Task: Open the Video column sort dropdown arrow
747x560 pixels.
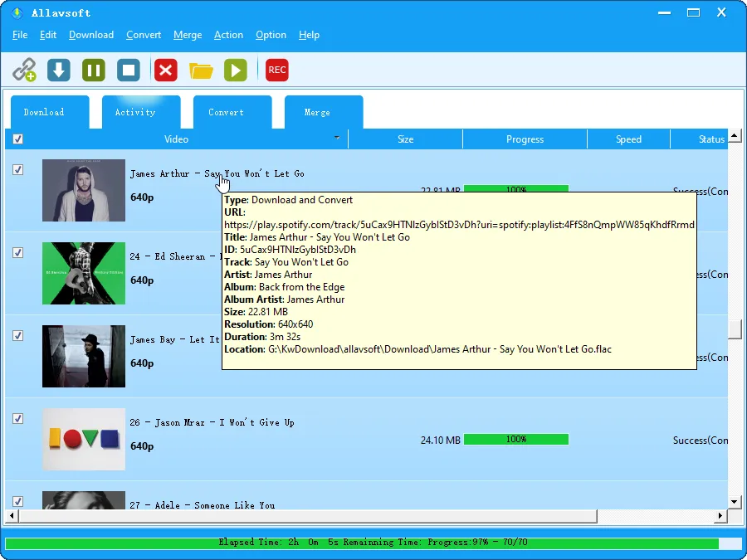Action: click(x=337, y=138)
